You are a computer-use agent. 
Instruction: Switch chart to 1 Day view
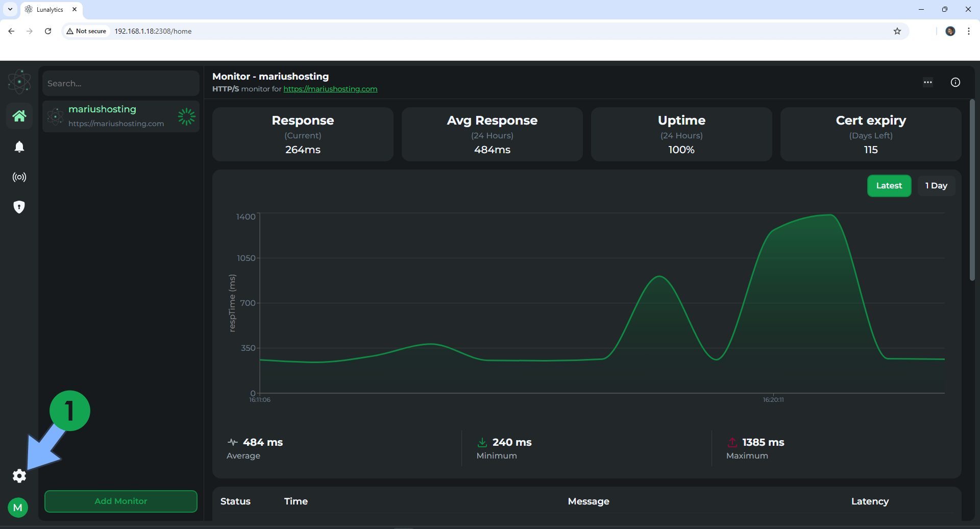pos(936,186)
